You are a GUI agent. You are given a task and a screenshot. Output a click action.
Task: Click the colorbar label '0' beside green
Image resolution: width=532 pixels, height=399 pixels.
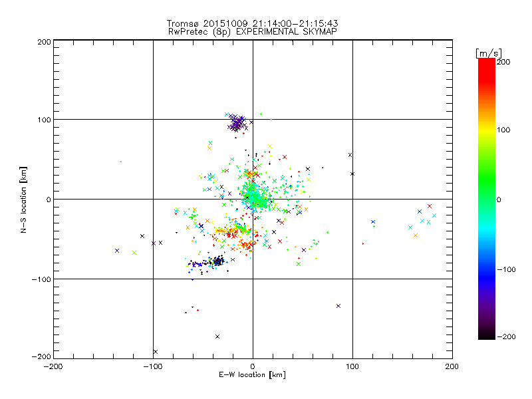499,199
